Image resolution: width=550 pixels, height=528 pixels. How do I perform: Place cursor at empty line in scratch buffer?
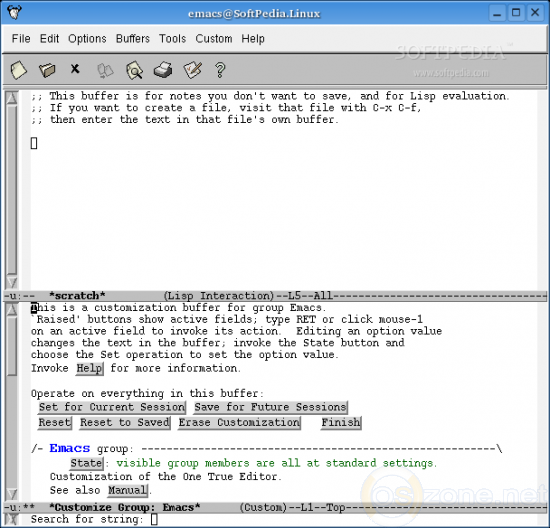tap(34, 143)
